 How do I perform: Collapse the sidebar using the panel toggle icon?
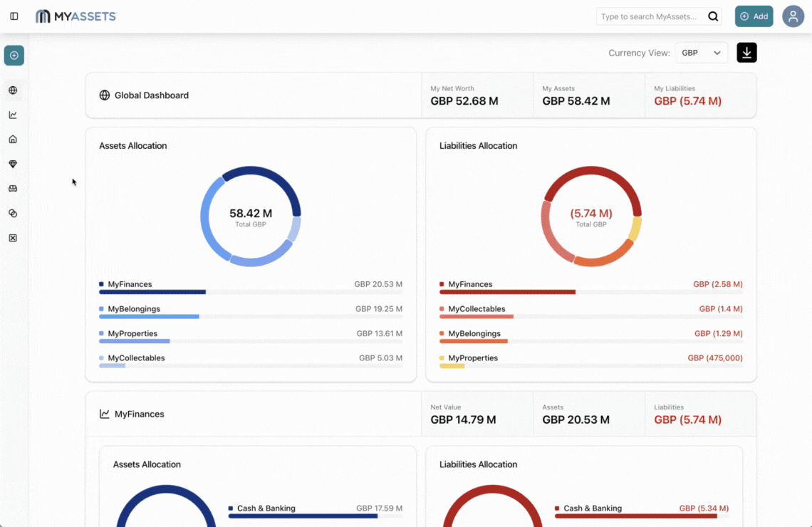coord(14,16)
